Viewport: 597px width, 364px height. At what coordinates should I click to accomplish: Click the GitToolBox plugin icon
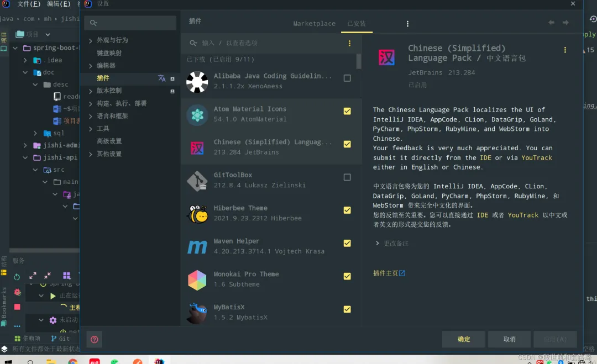pos(197,181)
